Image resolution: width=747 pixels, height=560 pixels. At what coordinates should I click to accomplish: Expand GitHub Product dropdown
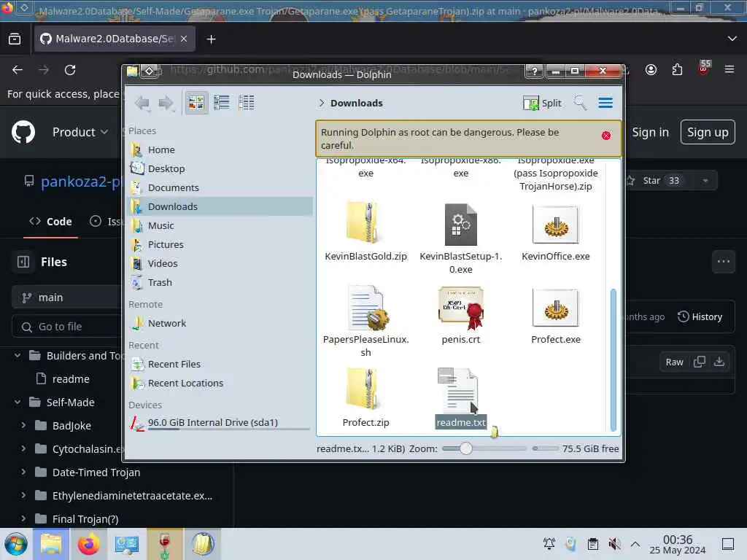point(80,132)
